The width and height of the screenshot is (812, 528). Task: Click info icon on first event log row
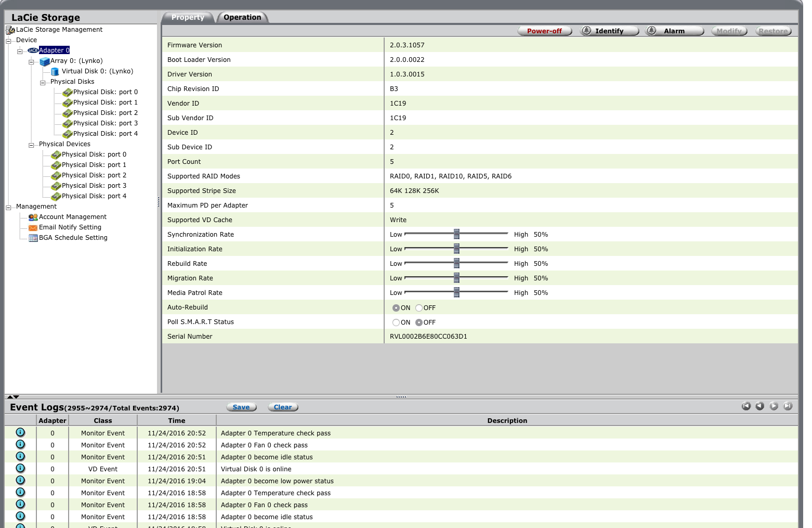pos(20,432)
